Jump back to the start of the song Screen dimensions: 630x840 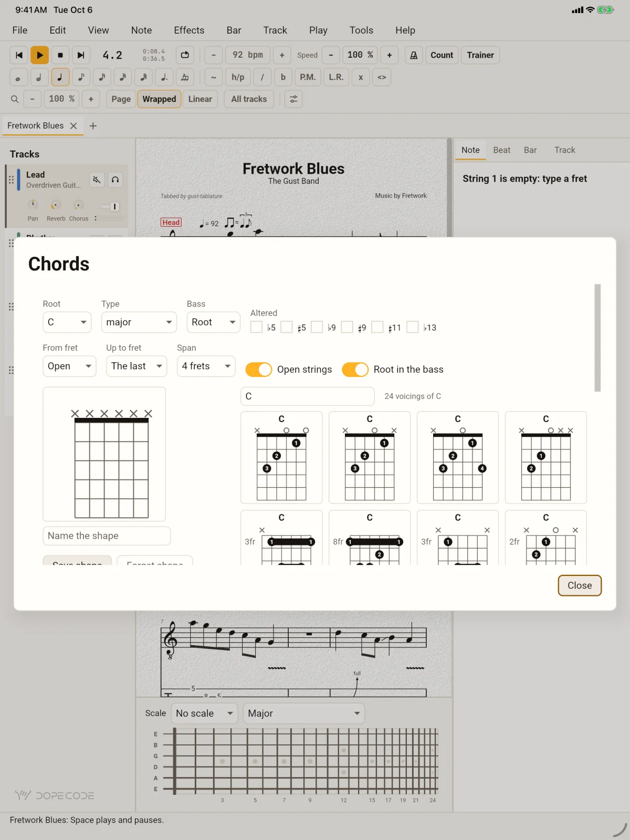click(19, 55)
